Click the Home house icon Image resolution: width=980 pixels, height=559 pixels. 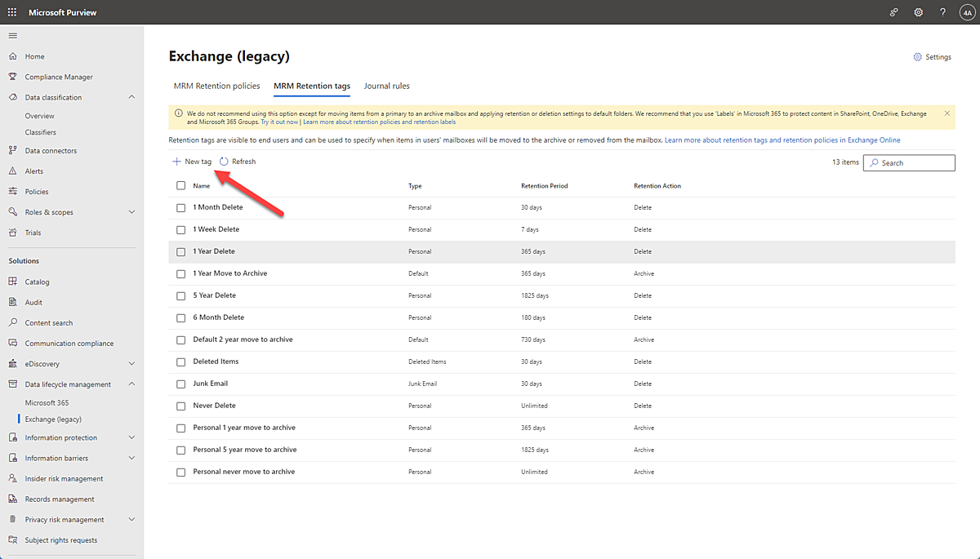click(x=12, y=56)
